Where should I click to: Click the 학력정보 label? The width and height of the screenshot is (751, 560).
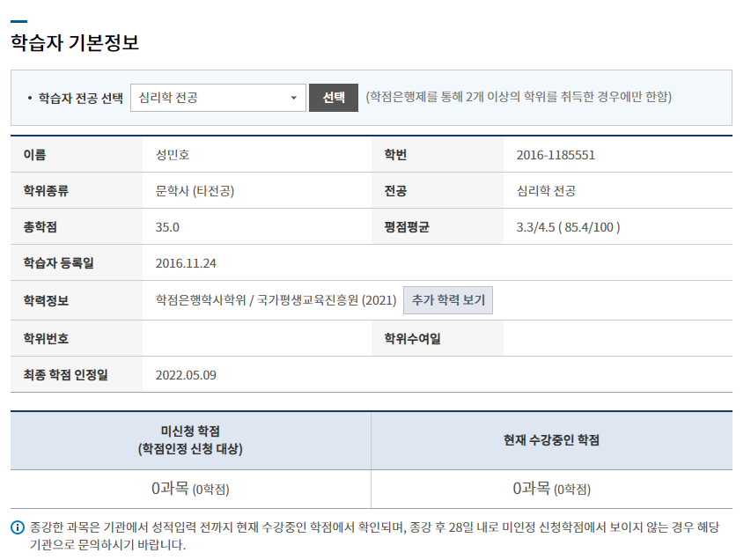(46, 301)
